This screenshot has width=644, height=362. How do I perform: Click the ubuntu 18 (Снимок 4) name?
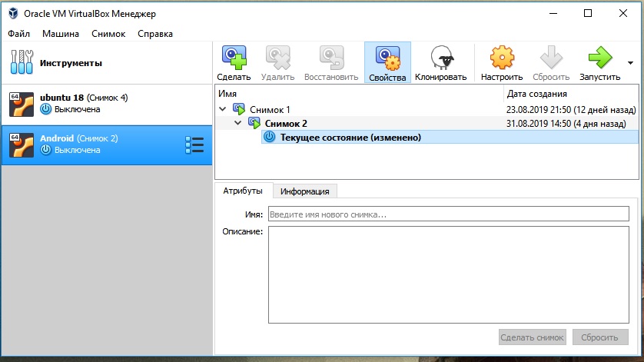click(84, 98)
